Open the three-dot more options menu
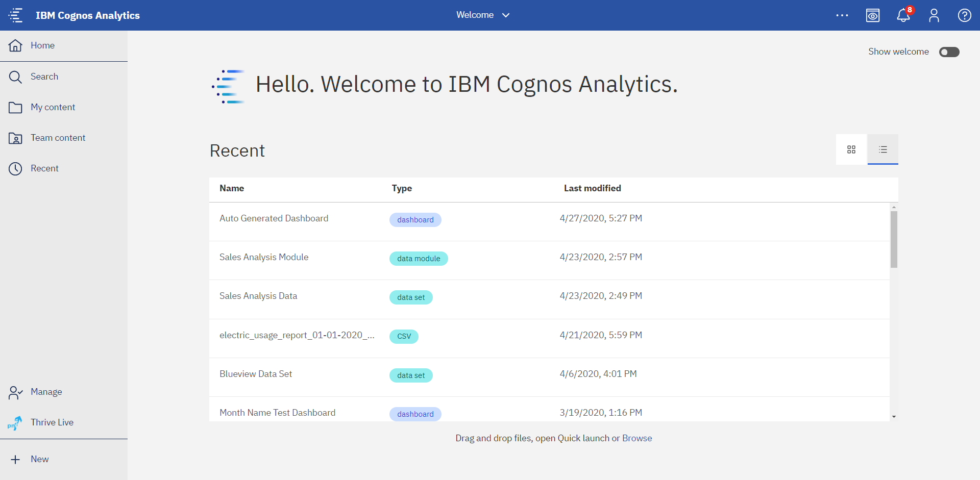Viewport: 980px width, 480px height. pos(842,15)
